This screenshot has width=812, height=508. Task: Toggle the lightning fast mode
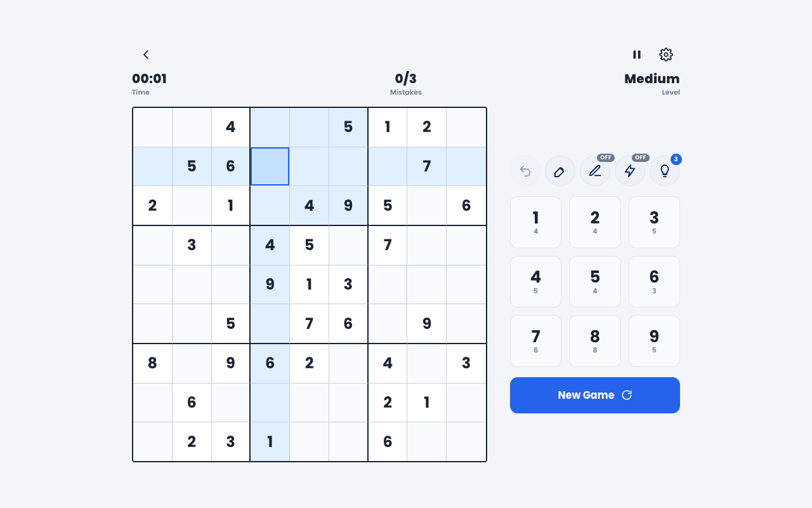click(630, 171)
